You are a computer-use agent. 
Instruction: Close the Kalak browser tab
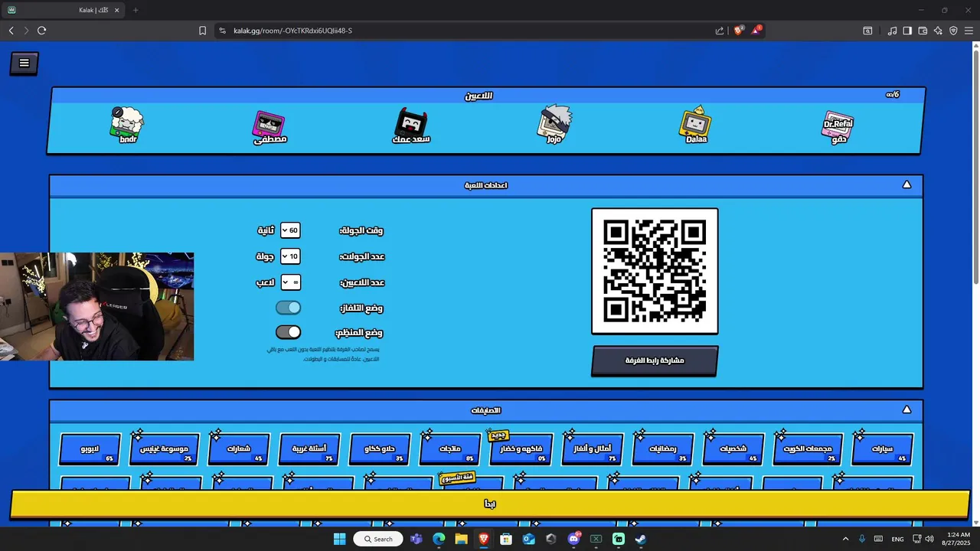pos(117,10)
